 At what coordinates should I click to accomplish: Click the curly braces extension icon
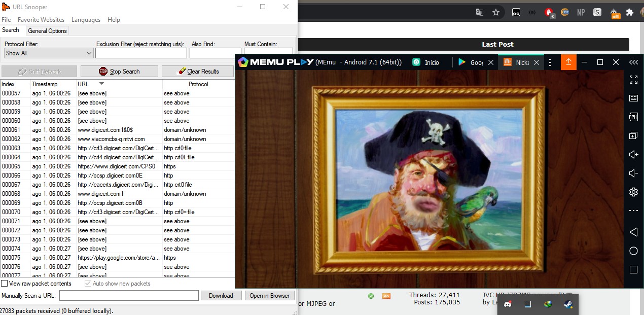532,12
